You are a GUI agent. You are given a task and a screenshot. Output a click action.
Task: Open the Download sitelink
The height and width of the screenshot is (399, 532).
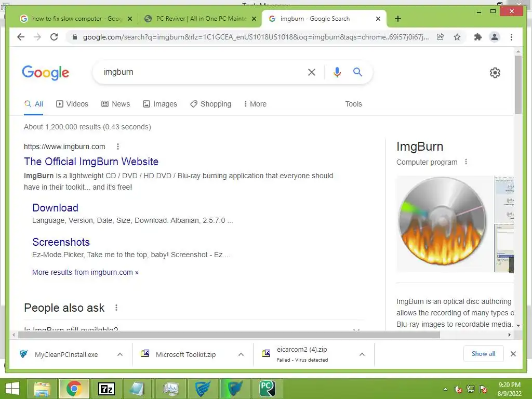(55, 208)
